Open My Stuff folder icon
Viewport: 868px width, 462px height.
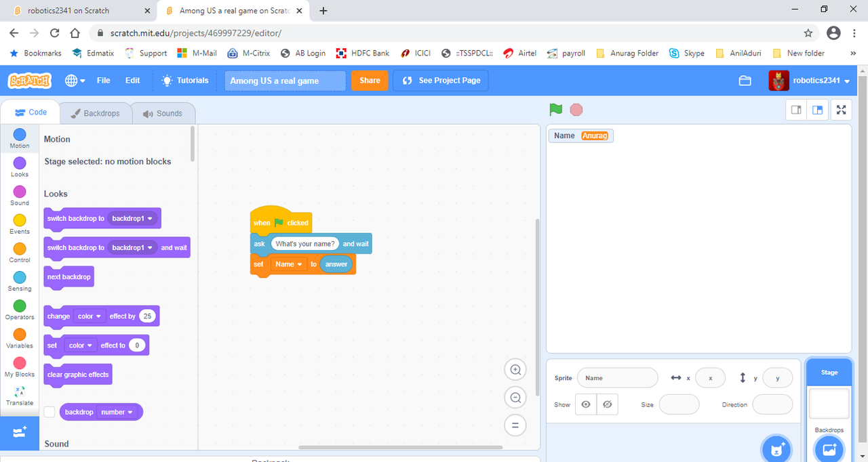[x=745, y=81]
